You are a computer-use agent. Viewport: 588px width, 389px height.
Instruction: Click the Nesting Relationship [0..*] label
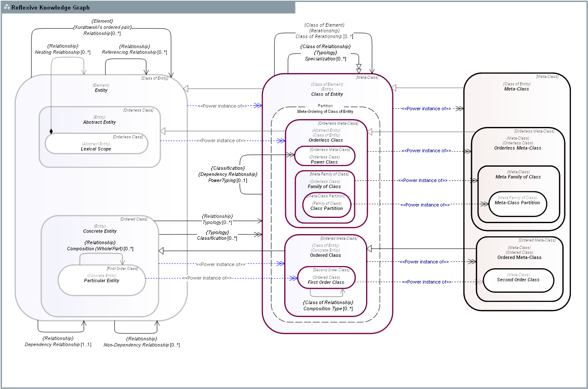click(63, 52)
